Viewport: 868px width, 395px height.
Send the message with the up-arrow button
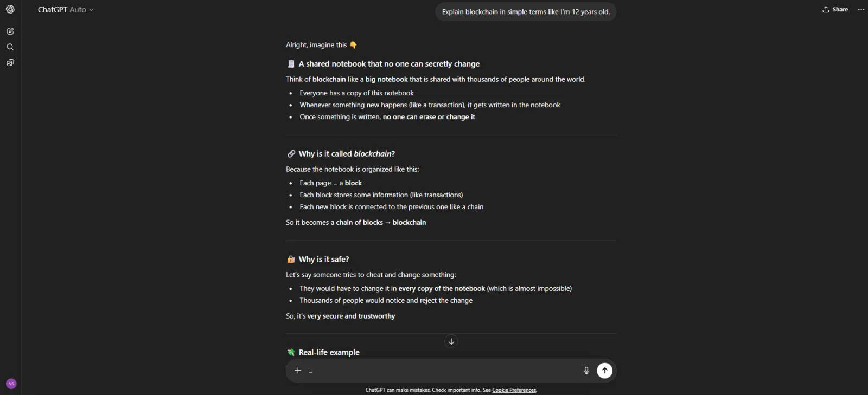(605, 371)
